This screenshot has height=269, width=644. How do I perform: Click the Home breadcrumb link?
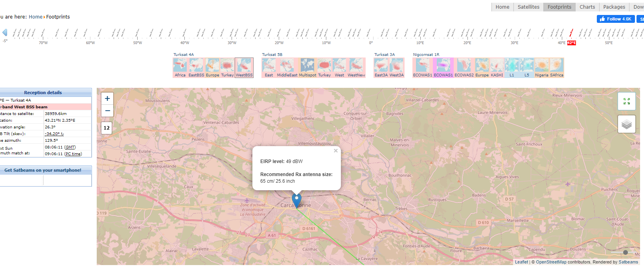pyautogui.click(x=35, y=17)
